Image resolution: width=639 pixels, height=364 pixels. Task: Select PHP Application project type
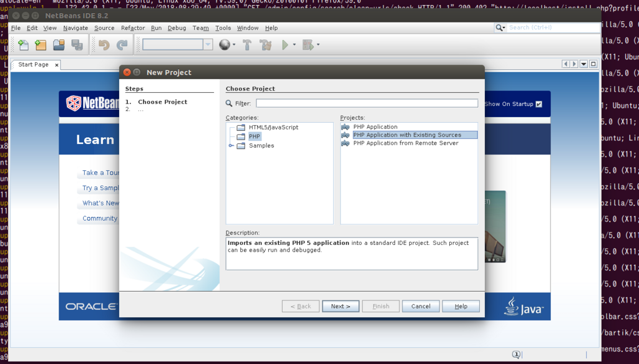point(375,127)
